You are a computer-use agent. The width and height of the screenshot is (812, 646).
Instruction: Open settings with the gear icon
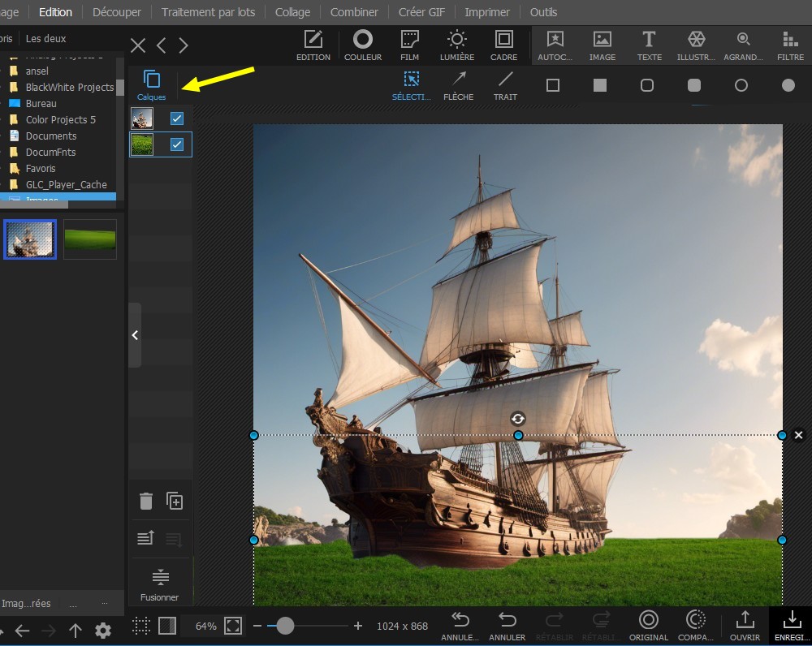tap(103, 631)
